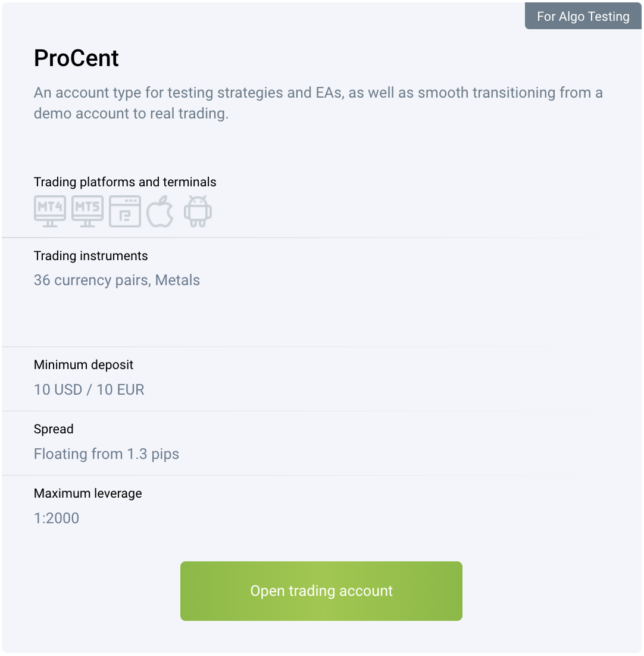Click the Maximum leverage label
This screenshot has height=656, width=644.
(87, 493)
